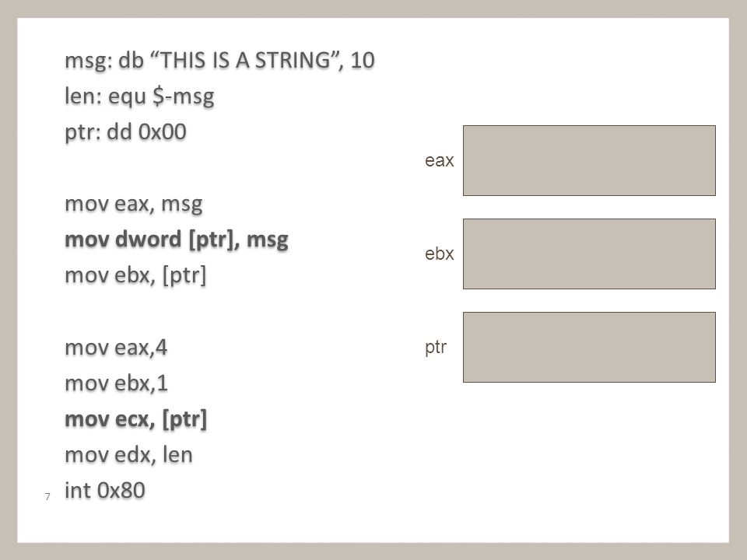Select bold 'mov dword [ptr], msg' line
This screenshot has width=747, height=560.
177,240
